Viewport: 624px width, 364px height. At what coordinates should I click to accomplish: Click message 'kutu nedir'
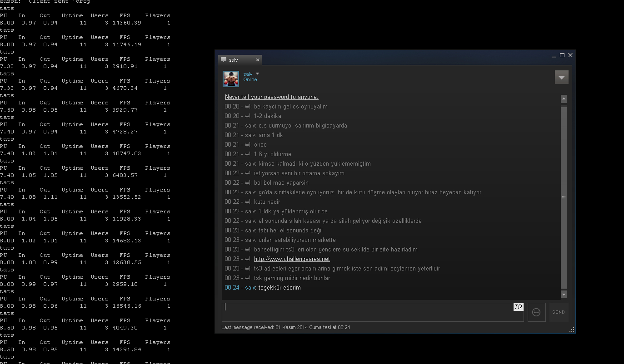click(267, 202)
